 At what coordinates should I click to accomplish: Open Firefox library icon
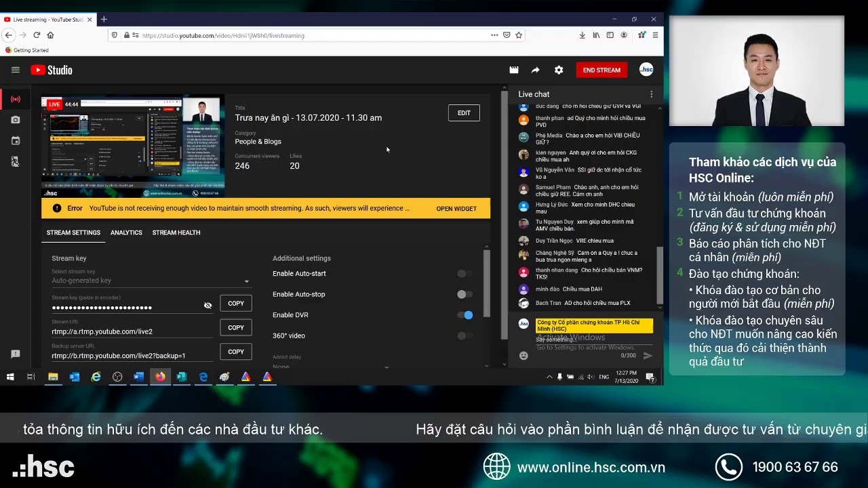(x=596, y=35)
